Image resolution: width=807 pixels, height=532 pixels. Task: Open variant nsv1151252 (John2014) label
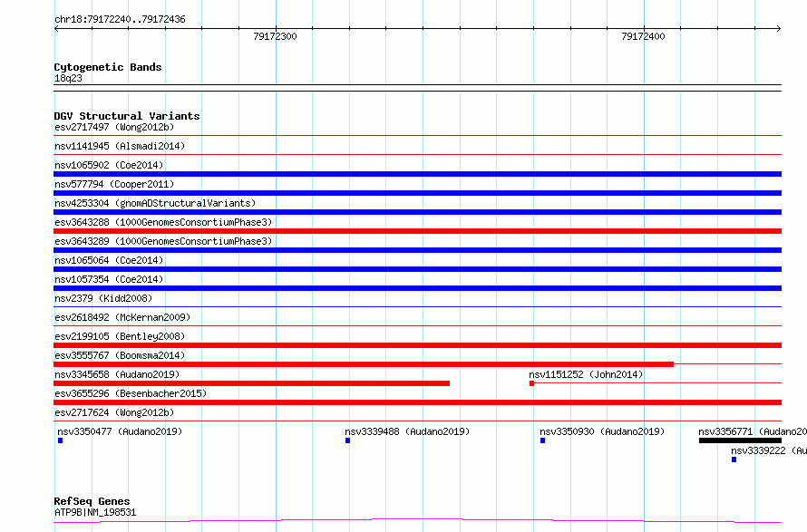point(586,374)
